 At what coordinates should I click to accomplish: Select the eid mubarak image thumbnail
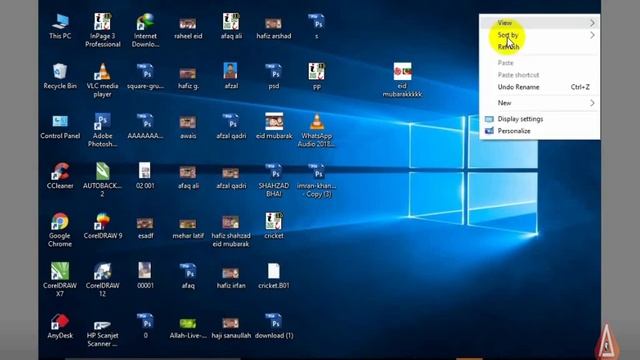tap(273, 127)
